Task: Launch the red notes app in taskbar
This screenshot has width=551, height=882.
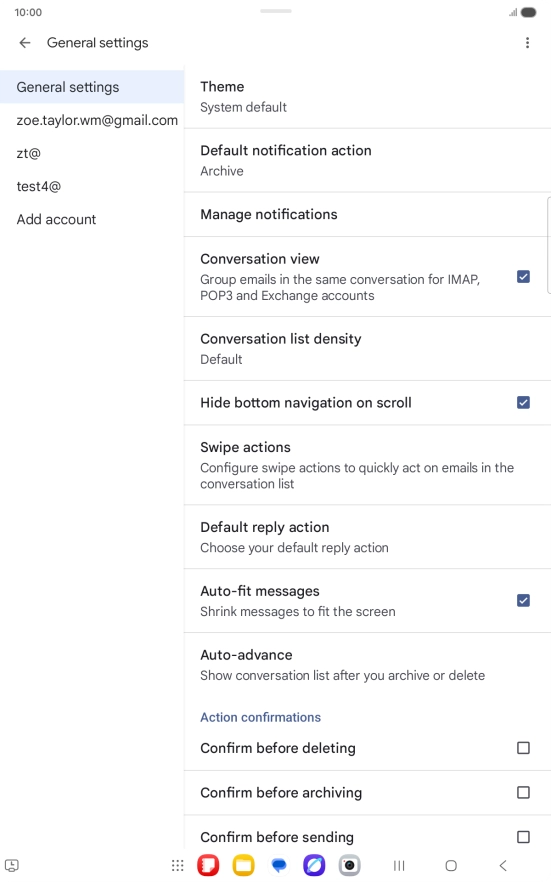Action: click(208, 865)
